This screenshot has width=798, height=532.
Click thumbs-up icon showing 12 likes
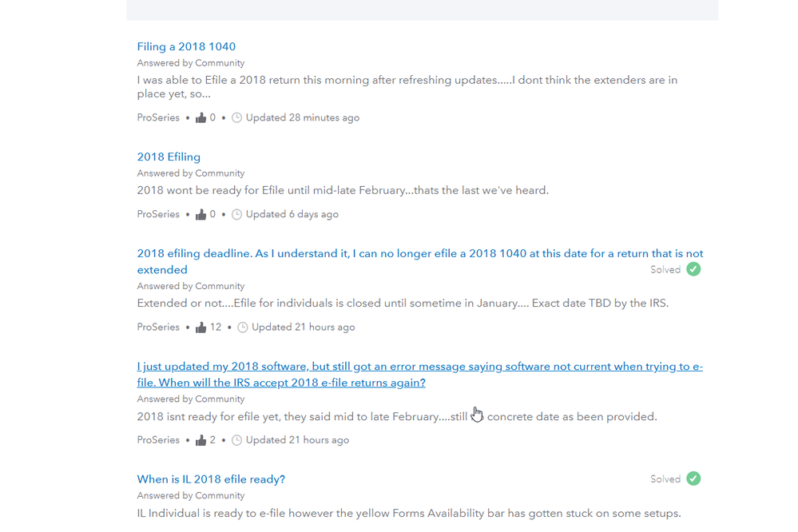click(201, 328)
